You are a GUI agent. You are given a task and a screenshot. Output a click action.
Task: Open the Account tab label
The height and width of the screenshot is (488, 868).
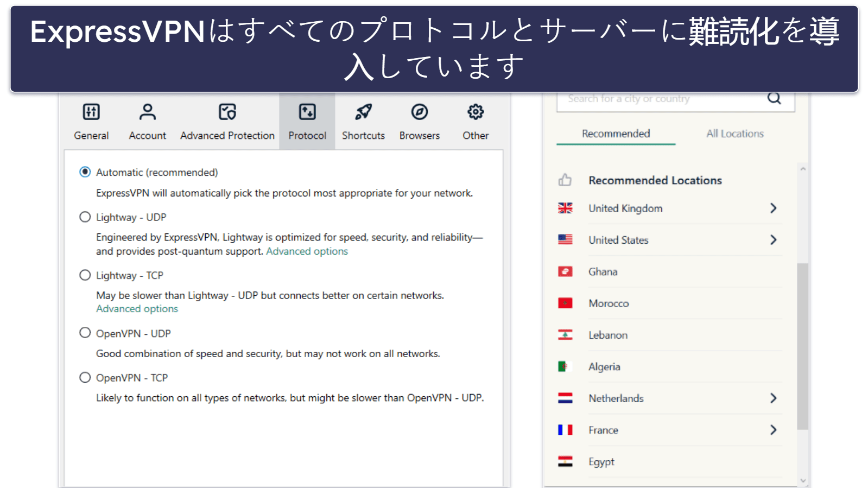pos(147,136)
